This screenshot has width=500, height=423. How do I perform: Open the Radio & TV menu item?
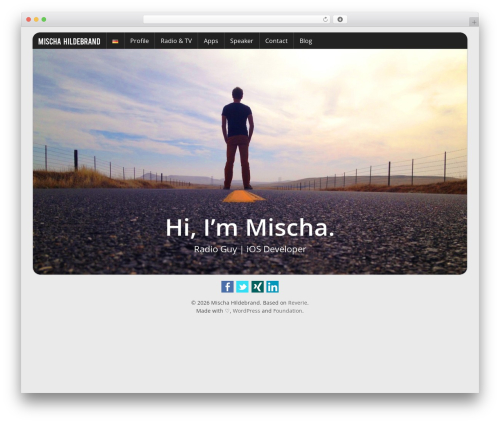176,41
